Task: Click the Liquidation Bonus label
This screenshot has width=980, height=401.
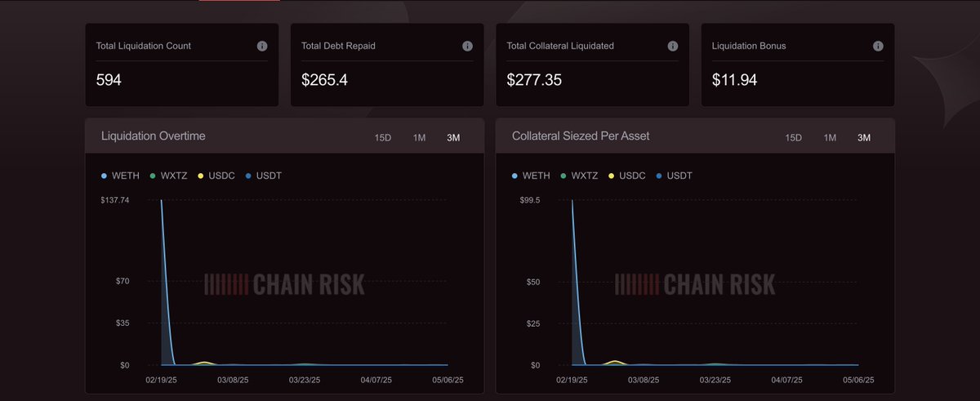Action: coord(749,47)
